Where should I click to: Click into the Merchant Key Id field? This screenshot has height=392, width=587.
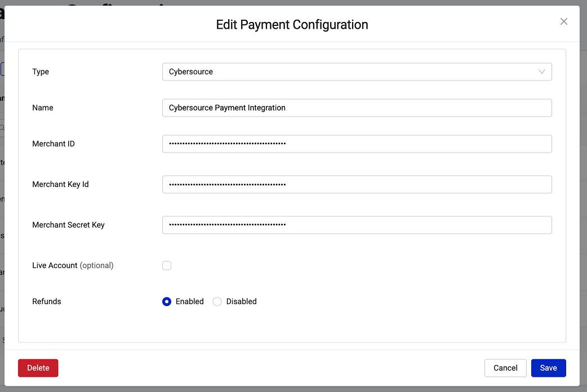click(x=357, y=184)
